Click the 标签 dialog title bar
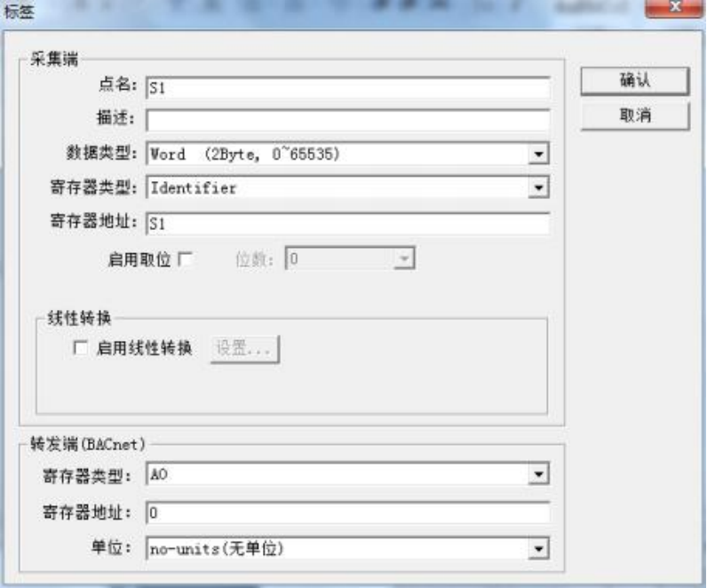The width and height of the screenshot is (707, 588). (315, 9)
